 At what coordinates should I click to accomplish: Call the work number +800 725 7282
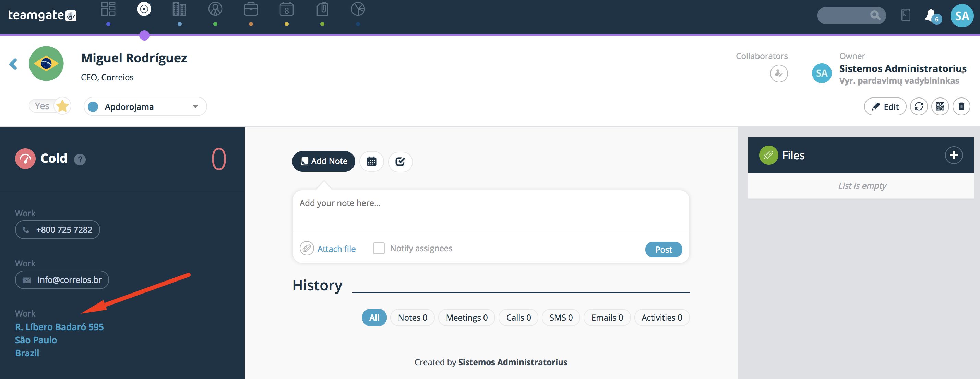pos(58,230)
